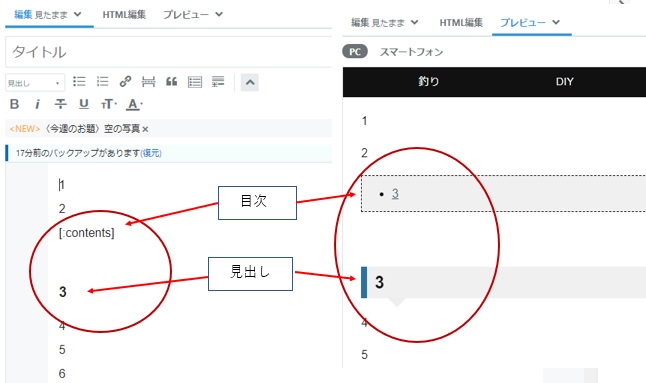Switch to HTML編集 tab in left editor

pos(124,15)
